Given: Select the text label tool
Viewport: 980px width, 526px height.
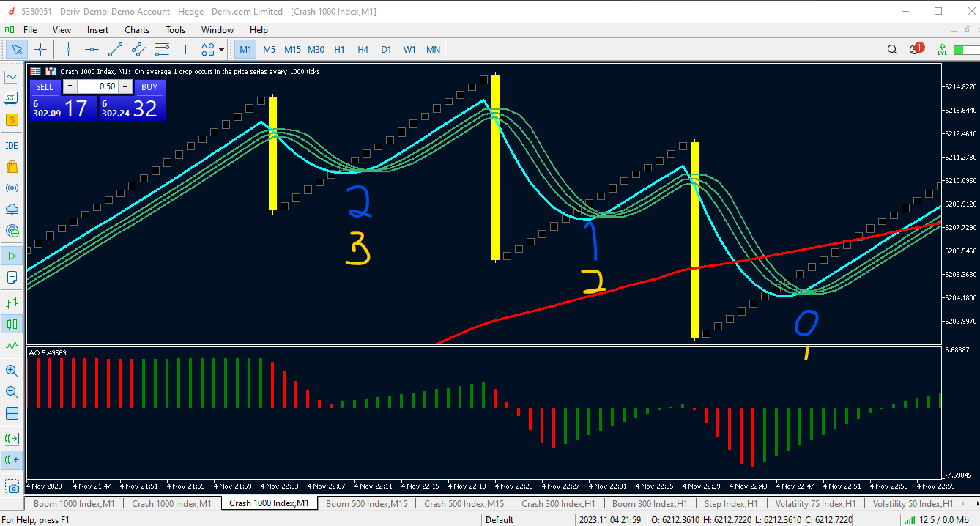Looking at the screenshot, I should pos(185,50).
